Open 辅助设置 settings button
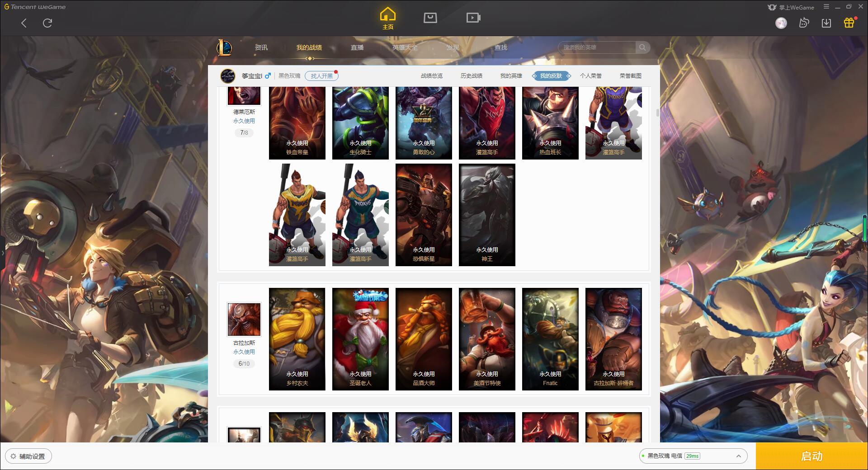868x470 pixels. pos(28,456)
